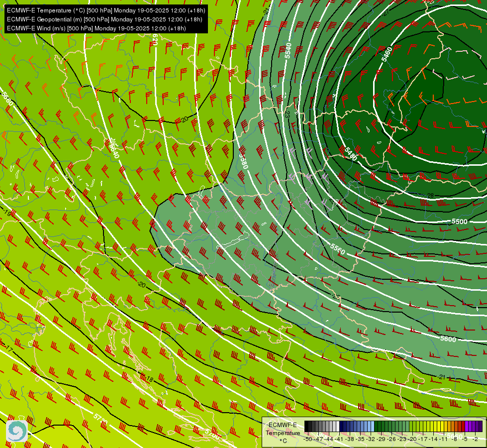Screen dimensions: 487x448
Task: Select the ECMWF-E Wind 500 hPa title line
Action: [97, 28]
